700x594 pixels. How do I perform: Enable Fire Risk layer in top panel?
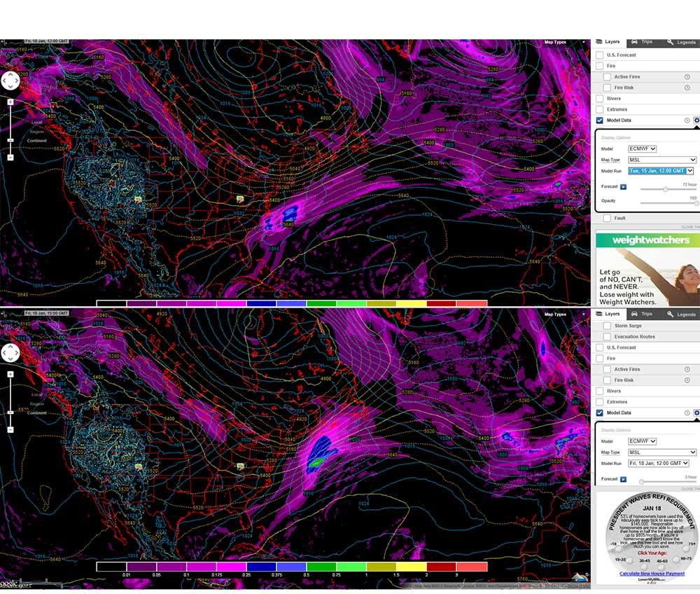[x=607, y=88]
